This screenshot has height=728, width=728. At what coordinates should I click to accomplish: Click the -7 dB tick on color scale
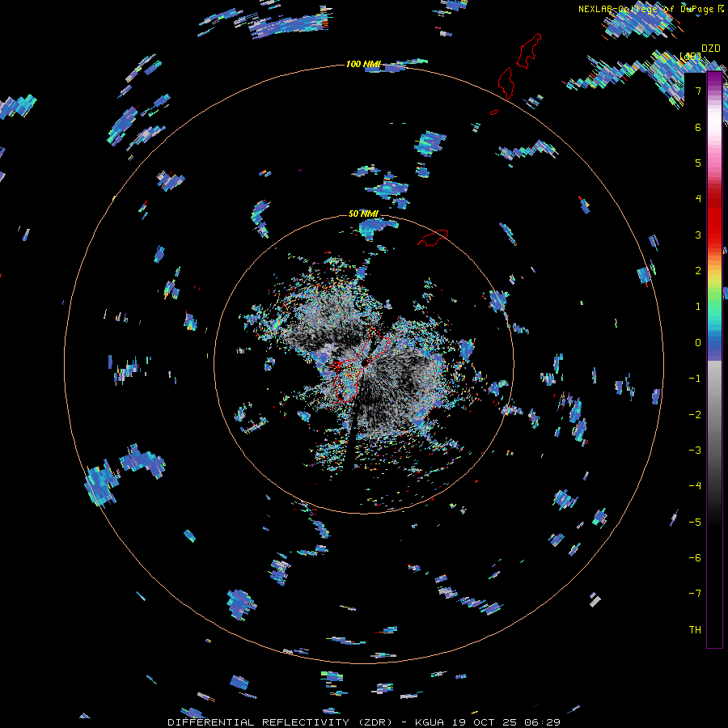[695, 594]
